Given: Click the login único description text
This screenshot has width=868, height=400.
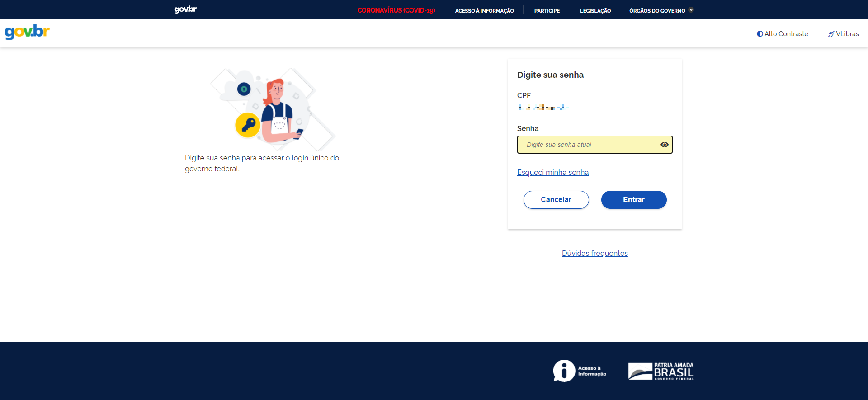Looking at the screenshot, I should click(x=262, y=163).
